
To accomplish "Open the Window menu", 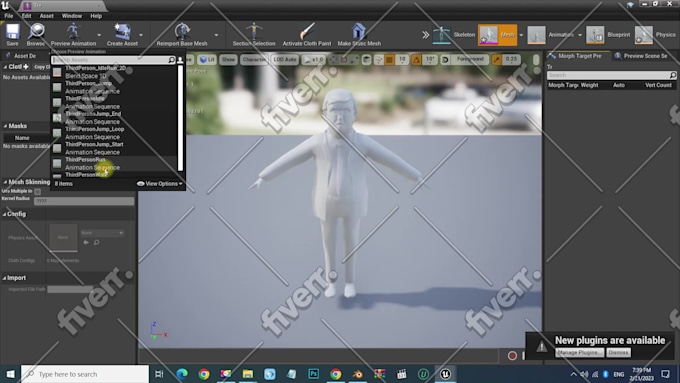I will 72,16.
